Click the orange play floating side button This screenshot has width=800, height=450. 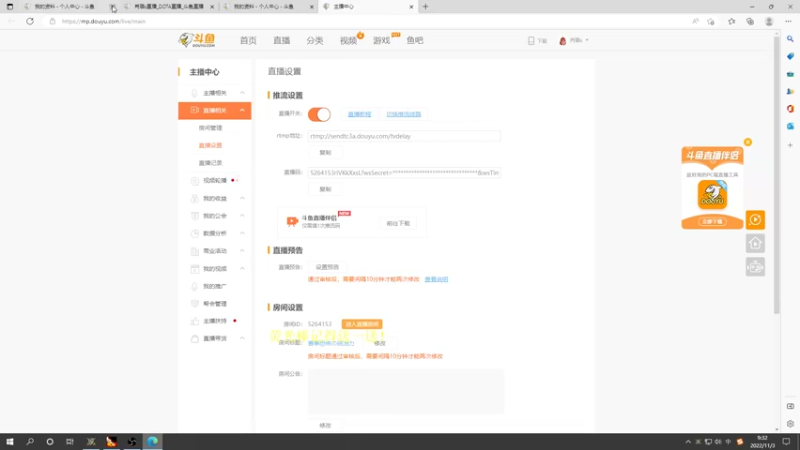(755, 220)
